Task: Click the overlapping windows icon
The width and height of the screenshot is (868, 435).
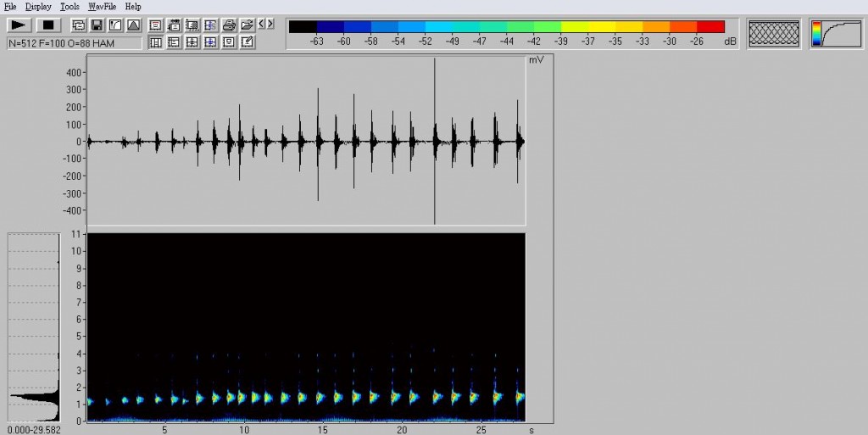Action: (x=78, y=25)
